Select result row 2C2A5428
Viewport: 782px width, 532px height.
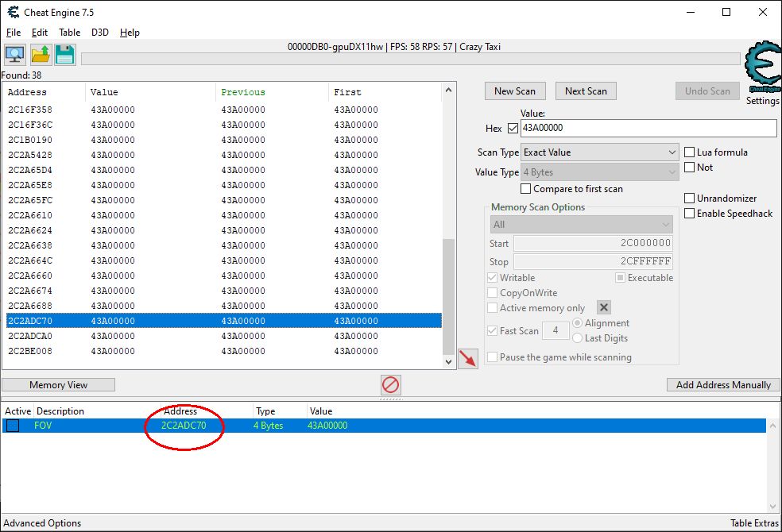click(x=224, y=155)
